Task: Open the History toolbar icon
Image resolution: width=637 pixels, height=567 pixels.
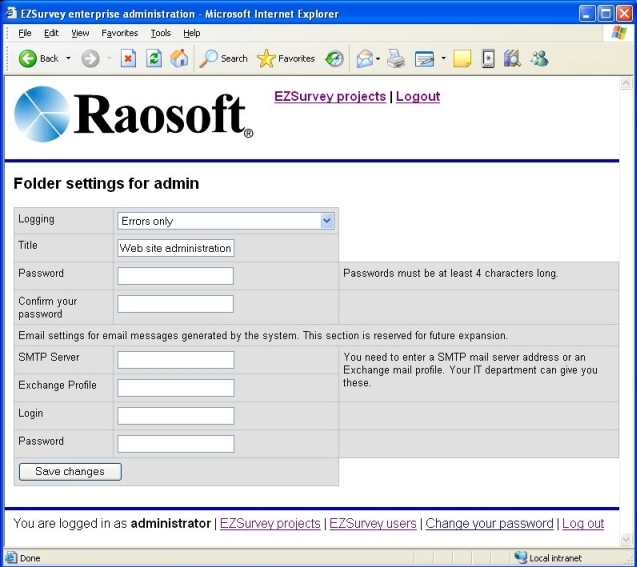Action: pyautogui.click(x=334, y=59)
